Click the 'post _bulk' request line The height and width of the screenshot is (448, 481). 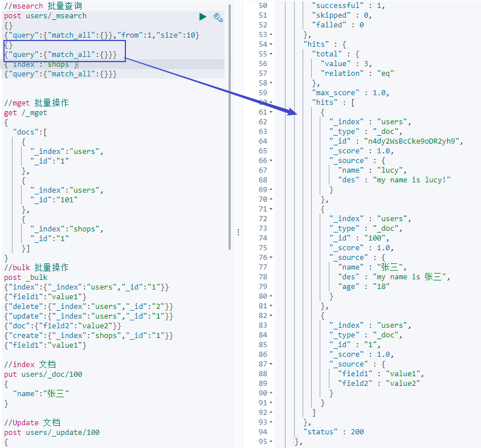pyautogui.click(x=26, y=278)
